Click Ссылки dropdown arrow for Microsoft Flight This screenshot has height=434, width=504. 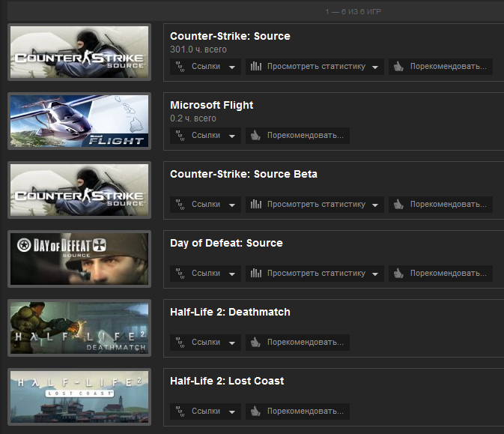[x=231, y=136]
